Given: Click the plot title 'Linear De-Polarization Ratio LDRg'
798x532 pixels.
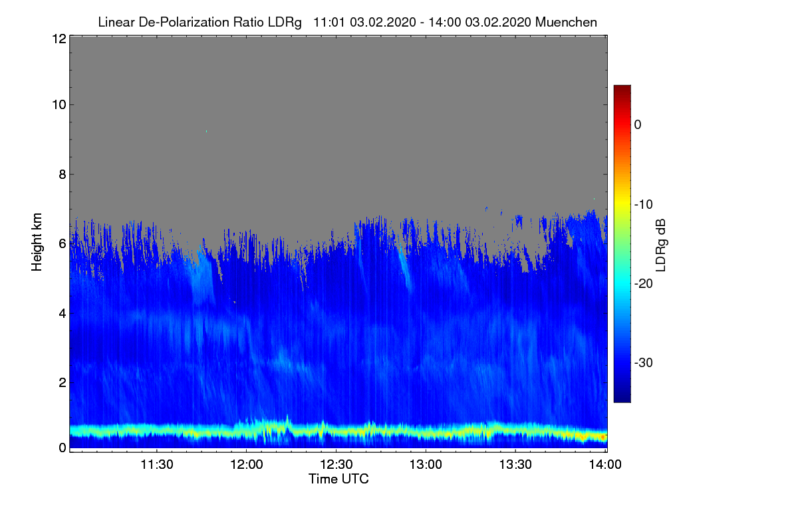Looking at the screenshot, I should tap(199, 22).
